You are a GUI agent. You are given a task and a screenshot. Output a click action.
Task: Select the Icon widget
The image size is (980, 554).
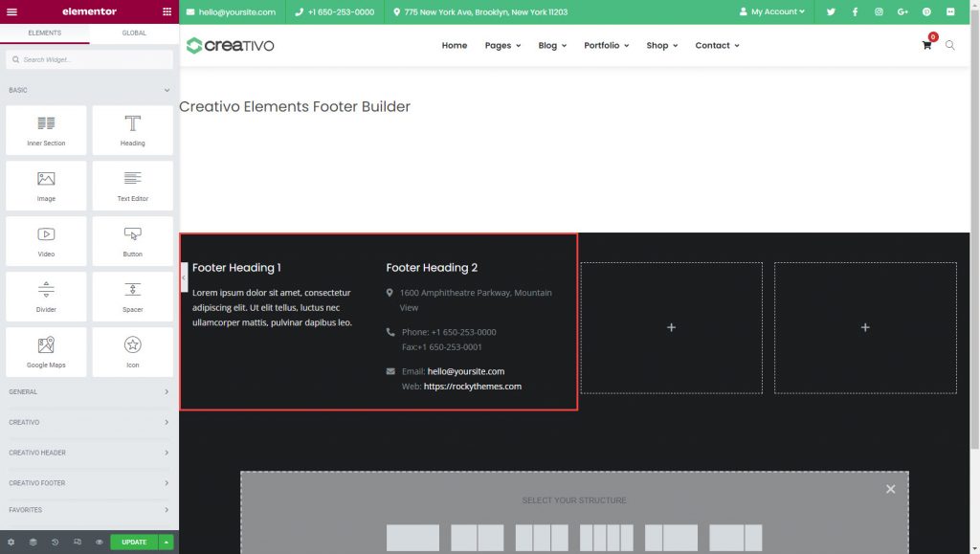point(132,352)
